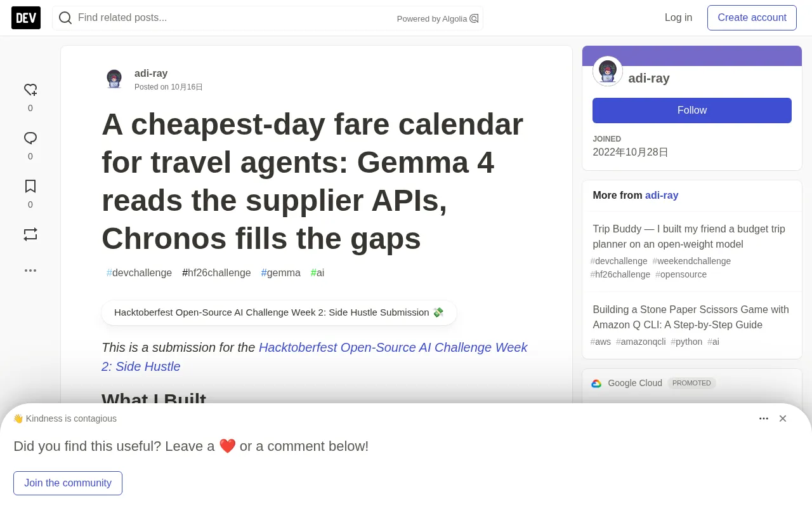Open the #gemma tag

pyautogui.click(x=281, y=272)
